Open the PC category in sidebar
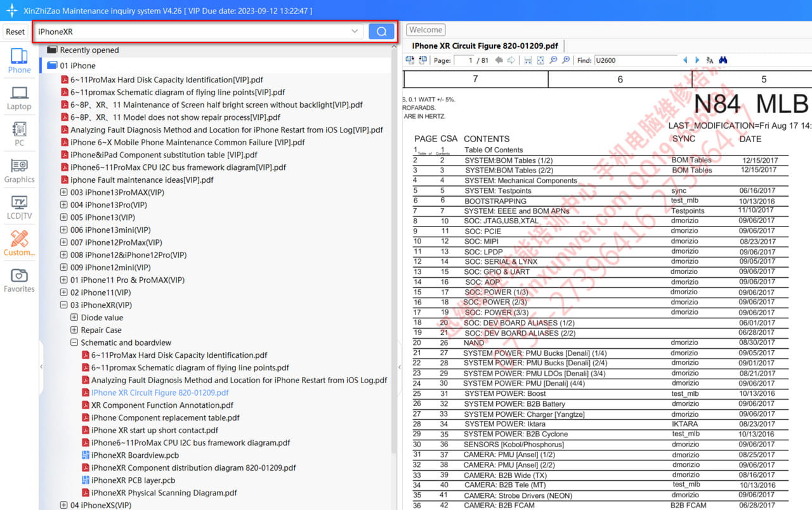The image size is (812, 510). coord(19,134)
